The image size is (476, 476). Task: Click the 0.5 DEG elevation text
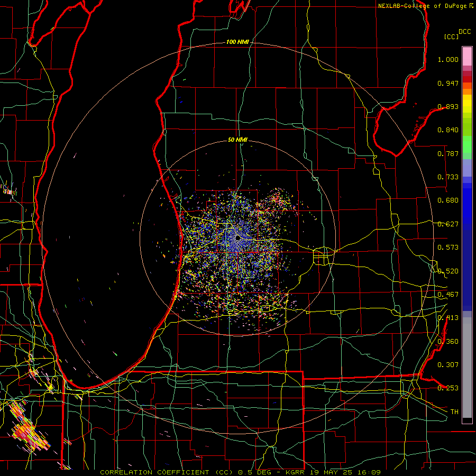pos(255,472)
